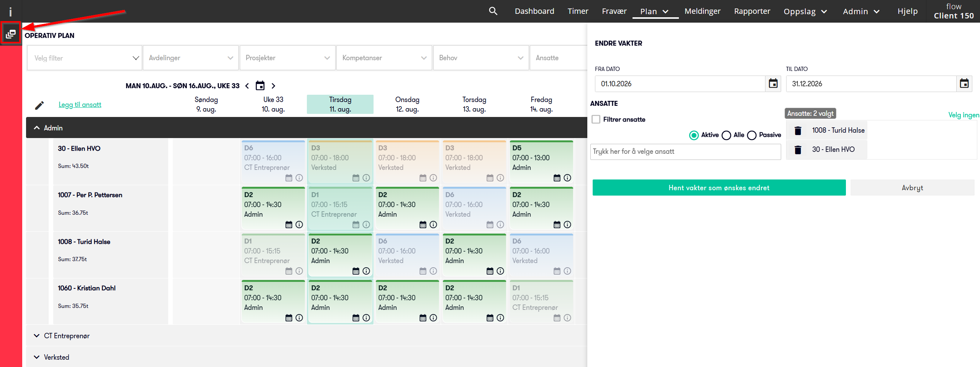Click Kristian Dahl's Friday D1 CT Entreprenør shift
The width and height of the screenshot is (980, 367).
tap(541, 301)
